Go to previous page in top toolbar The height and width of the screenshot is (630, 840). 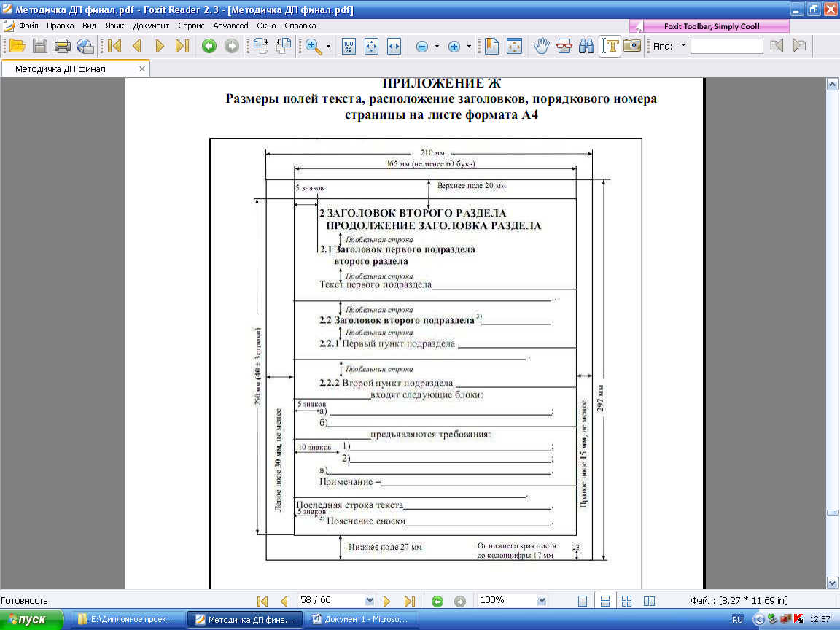click(136, 47)
